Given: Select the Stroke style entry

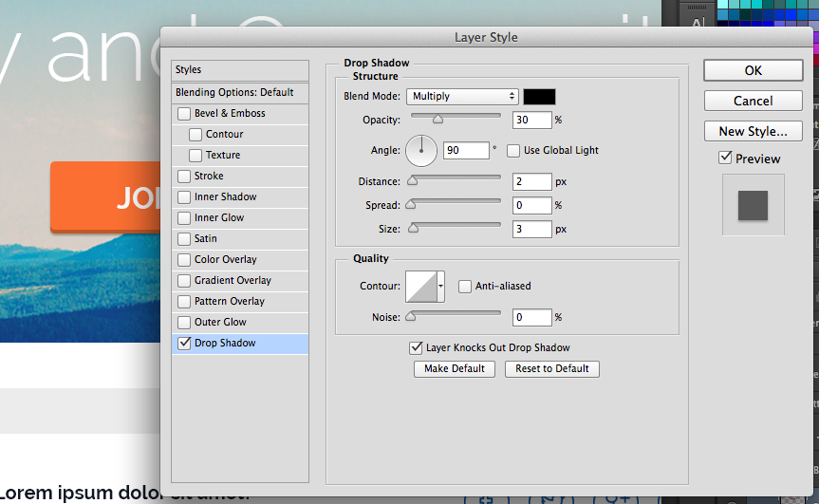Looking at the screenshot, I should pos(209,176).
